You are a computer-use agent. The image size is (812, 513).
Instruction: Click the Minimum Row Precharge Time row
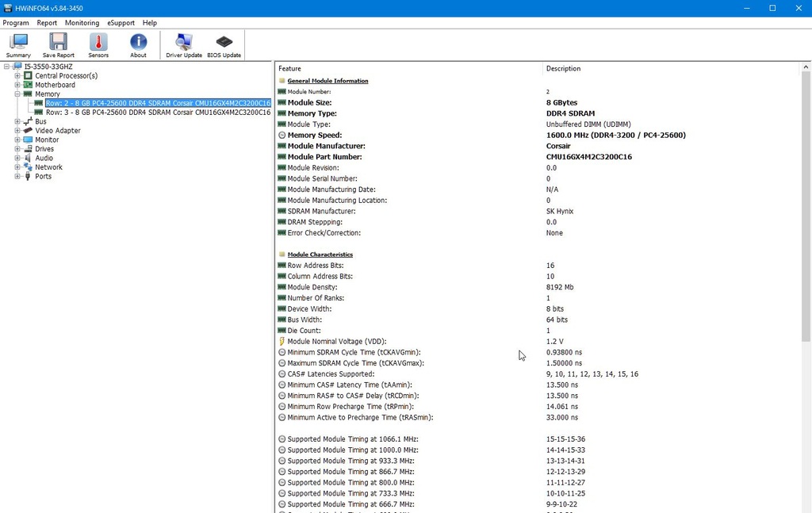[538, 407]
